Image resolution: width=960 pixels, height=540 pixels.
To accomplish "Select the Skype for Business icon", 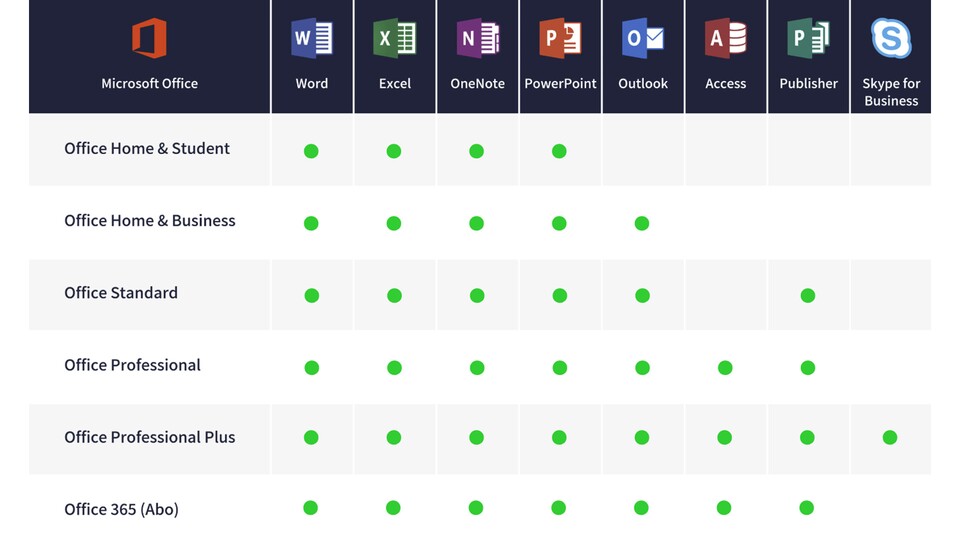I will [x=891, y=38].
